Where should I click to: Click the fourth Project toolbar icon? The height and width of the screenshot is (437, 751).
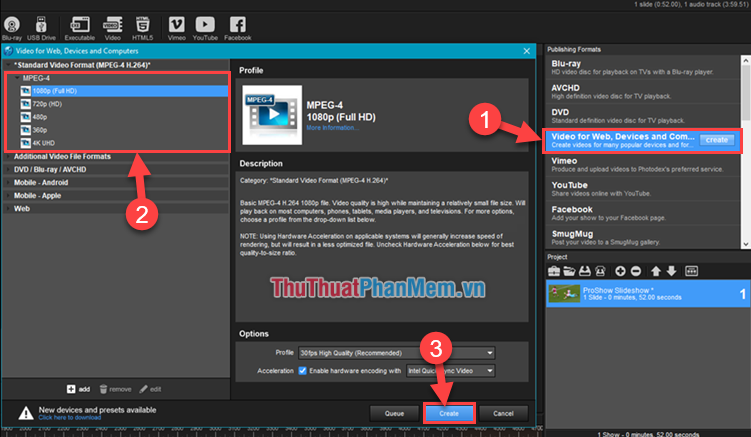coord(600,271)
